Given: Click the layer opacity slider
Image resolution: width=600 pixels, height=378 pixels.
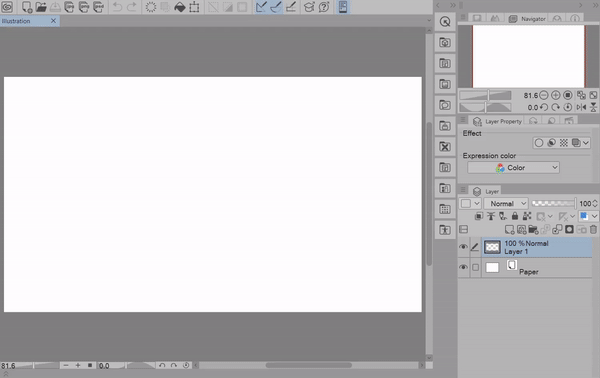Looking at the screenshot, I should pos(553,203).
